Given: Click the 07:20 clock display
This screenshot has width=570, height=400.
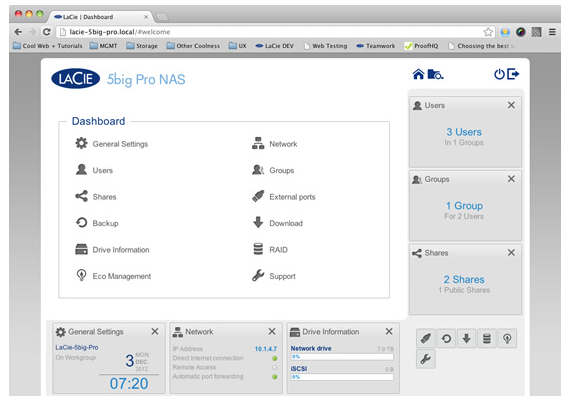Looking at the screenshot, I should pos(129,384).
